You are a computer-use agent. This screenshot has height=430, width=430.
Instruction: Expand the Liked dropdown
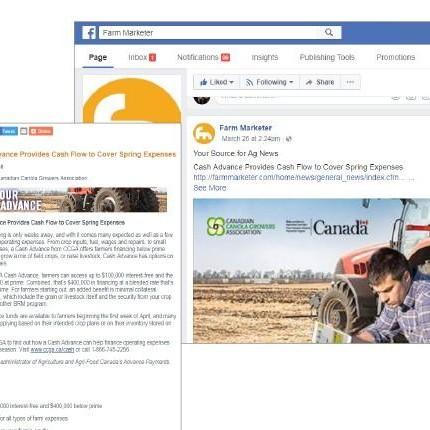pos(217,82)
